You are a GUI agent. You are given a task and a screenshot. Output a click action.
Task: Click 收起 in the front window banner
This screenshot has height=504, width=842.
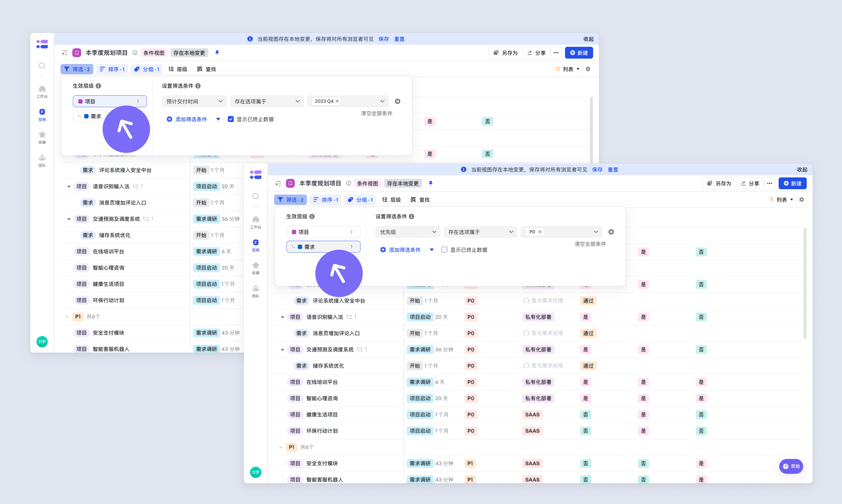coord(802,170)
